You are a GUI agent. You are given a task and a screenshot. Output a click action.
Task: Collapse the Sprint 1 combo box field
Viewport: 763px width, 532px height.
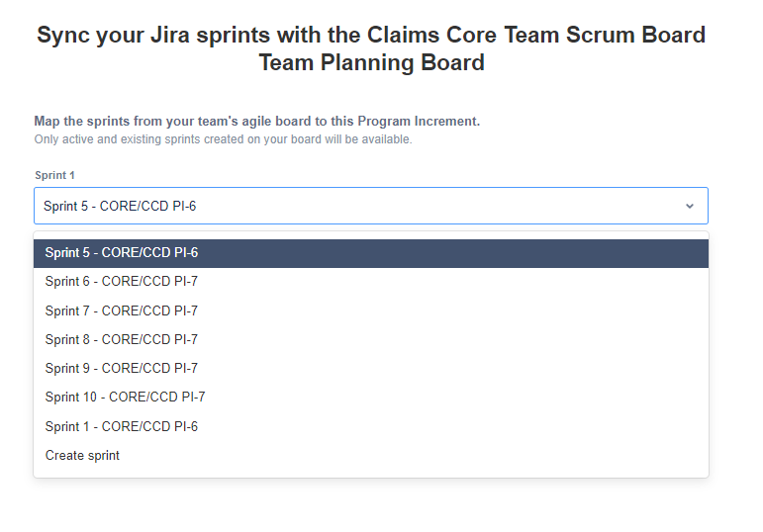coord(371,206)
